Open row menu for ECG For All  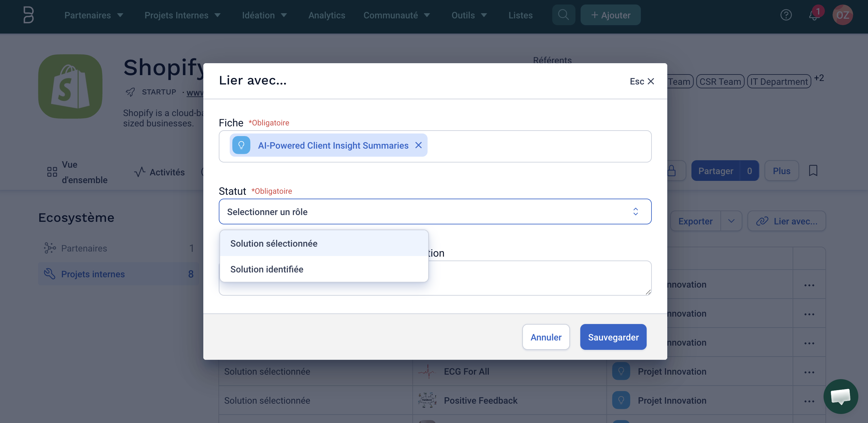point(809,372)
